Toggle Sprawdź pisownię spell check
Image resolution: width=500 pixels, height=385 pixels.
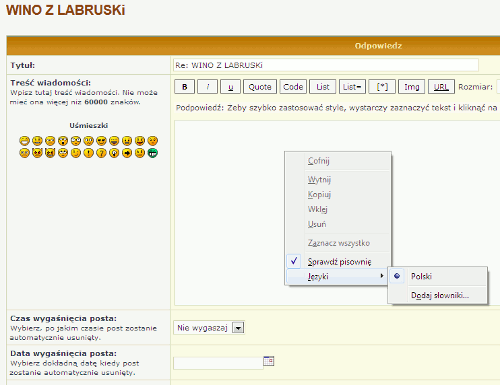(338, 262)
